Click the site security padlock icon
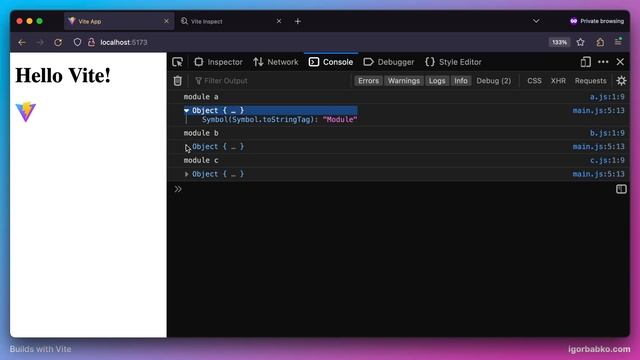The image size is (640, 360). [x=91, y=42]
